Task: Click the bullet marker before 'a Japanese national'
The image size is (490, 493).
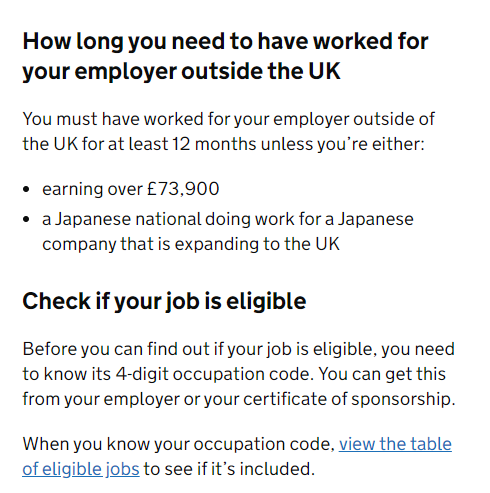Action: click(26, 220)
